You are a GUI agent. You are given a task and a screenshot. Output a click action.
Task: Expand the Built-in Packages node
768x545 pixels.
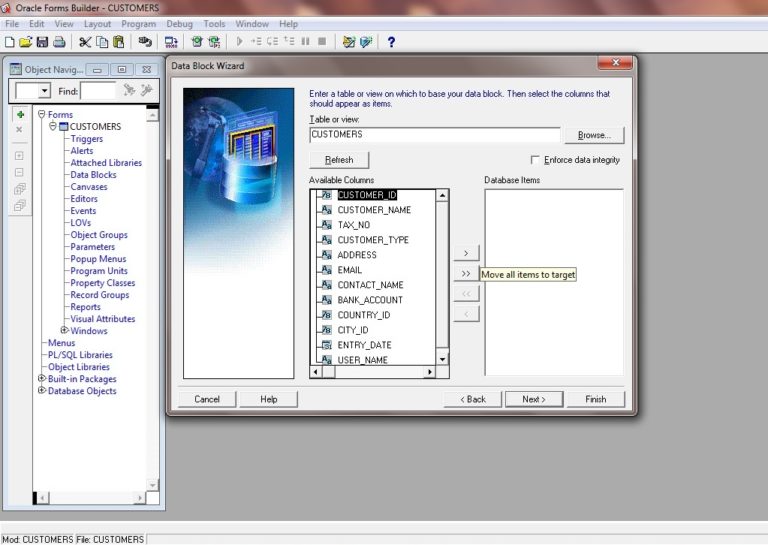coord(42,378)
